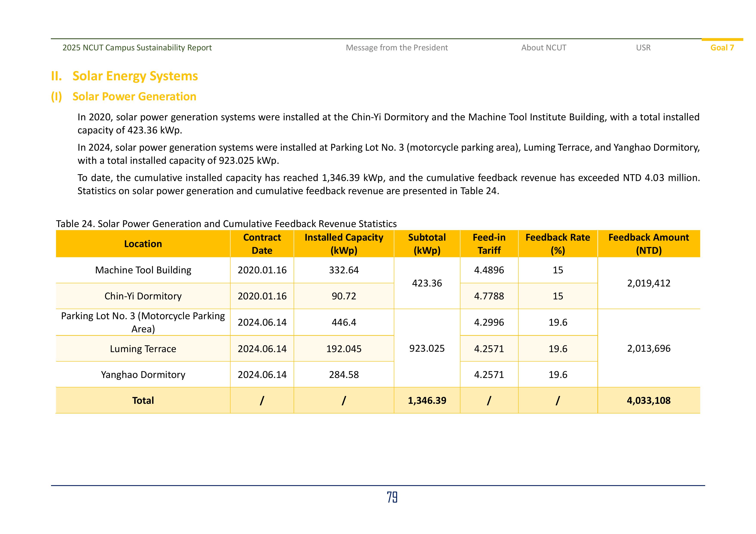Select the Location column header
The image size is (756, 534).
tap(143, 244)
